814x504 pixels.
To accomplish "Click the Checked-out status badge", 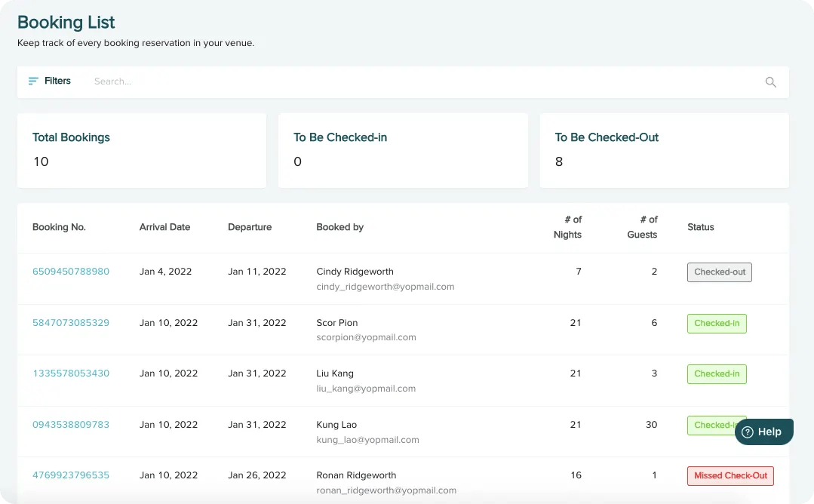I will click(x=719, y=272).
